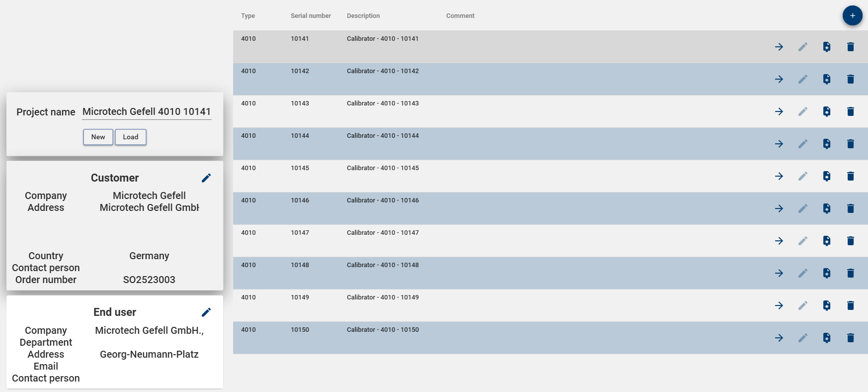Delete the serial 10148 entry
Screen dimensions: 868x392
pos(851,273)
